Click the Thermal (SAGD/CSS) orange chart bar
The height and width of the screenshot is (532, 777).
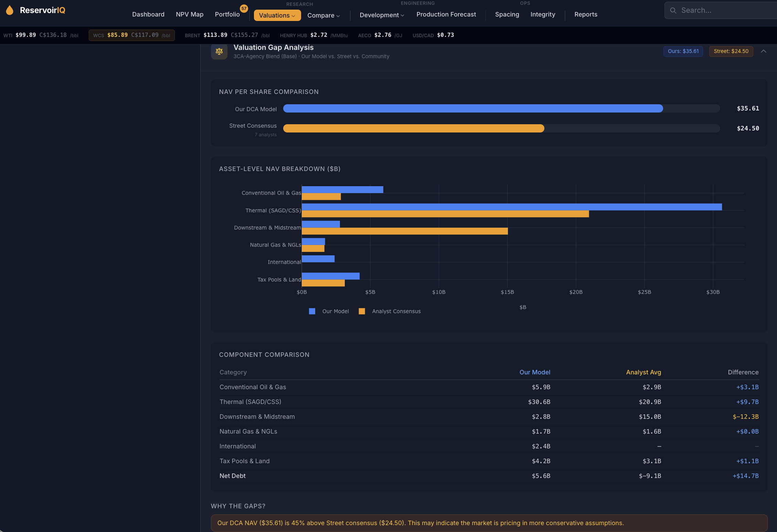click(445, 214)
